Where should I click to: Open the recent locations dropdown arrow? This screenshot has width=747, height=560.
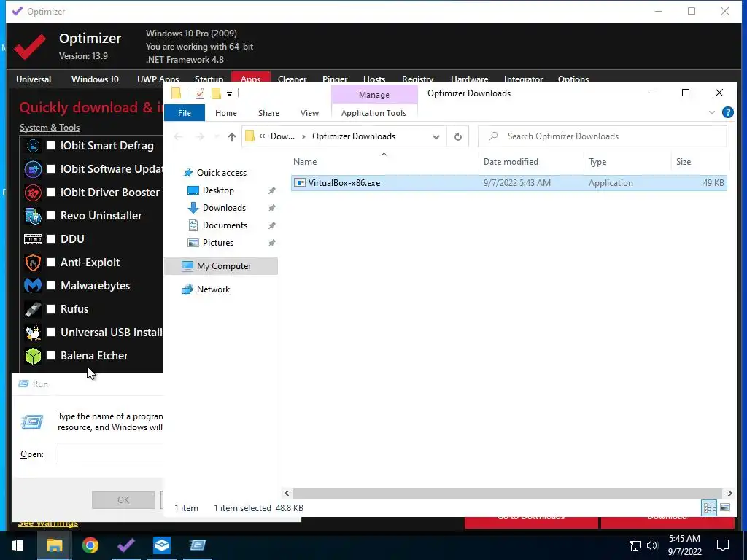click(217, 136)
